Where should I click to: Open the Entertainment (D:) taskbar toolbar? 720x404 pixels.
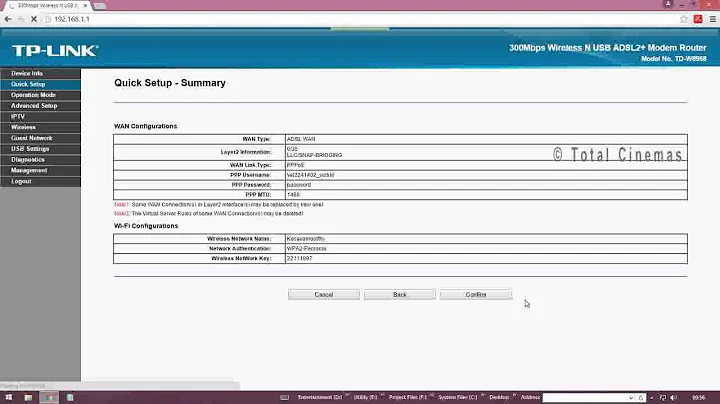(x=320, y=398)
